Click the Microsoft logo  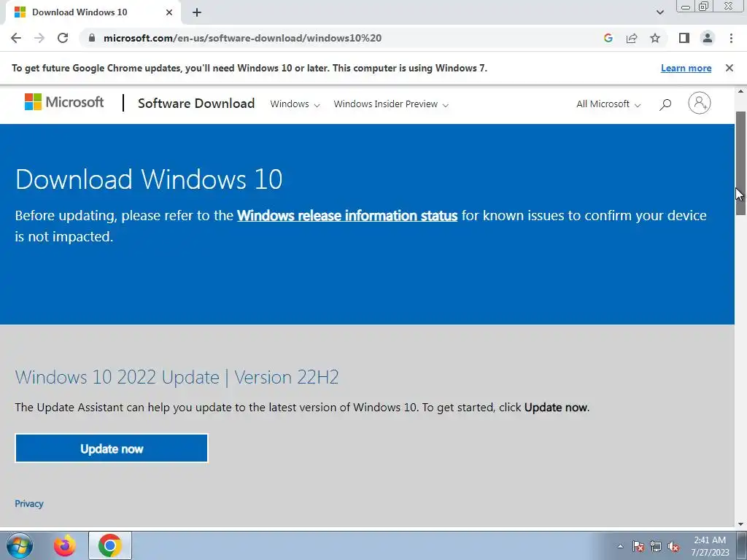(x=64, y=102)
